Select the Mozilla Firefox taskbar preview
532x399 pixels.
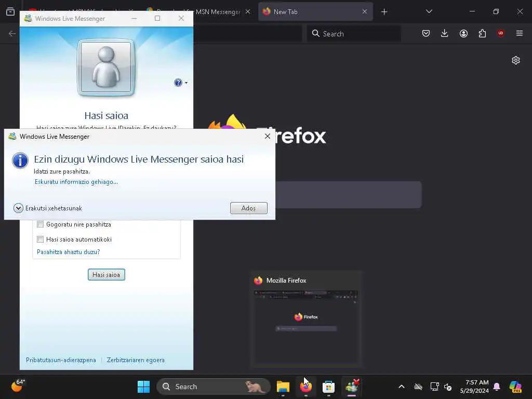tap(306, 319)
